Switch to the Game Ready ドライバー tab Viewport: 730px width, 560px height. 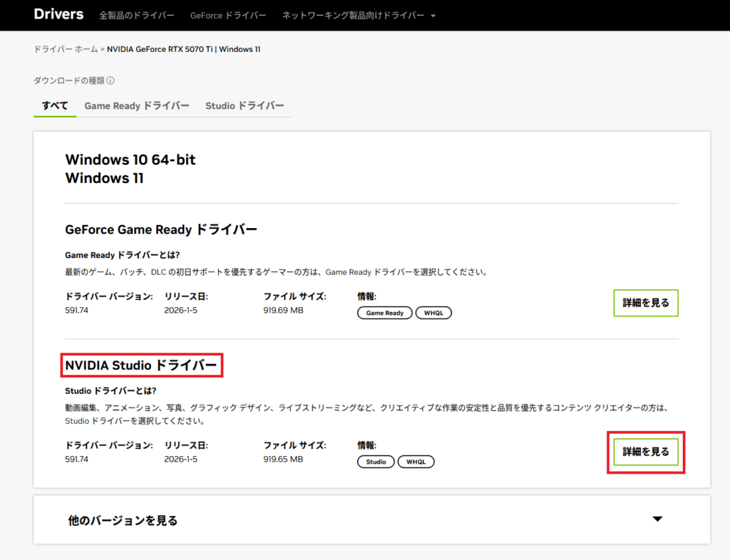pos(137,105)
